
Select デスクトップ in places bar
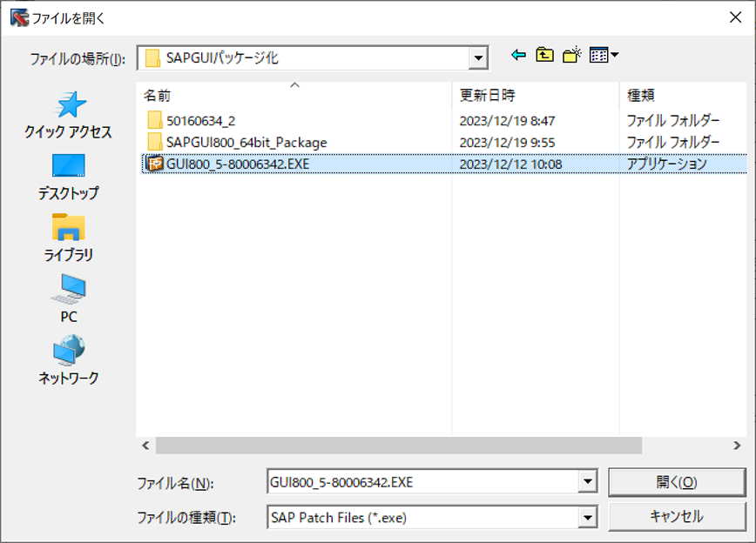(x=69, y=178)
